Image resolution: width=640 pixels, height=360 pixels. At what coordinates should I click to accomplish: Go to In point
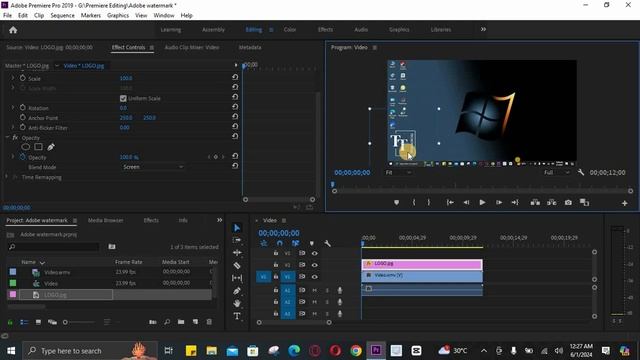point(450,202)
